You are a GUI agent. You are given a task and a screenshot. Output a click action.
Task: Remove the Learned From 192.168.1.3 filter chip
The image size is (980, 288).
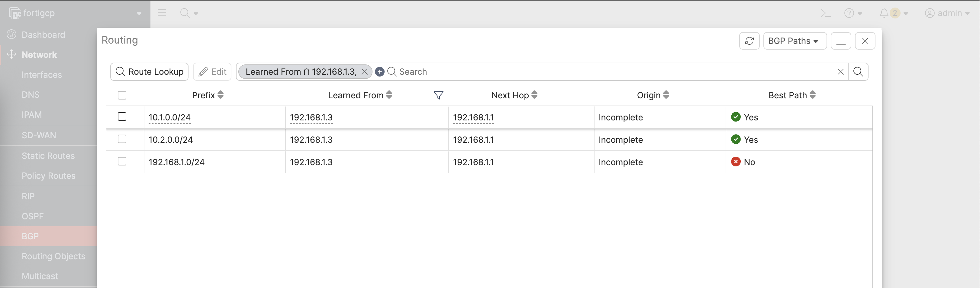point(364,72)
